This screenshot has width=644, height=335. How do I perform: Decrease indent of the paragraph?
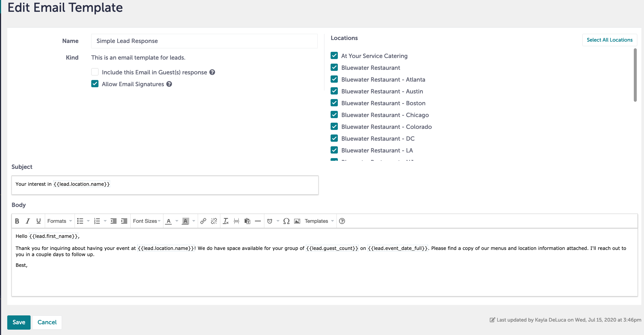[x=114, y=221]
